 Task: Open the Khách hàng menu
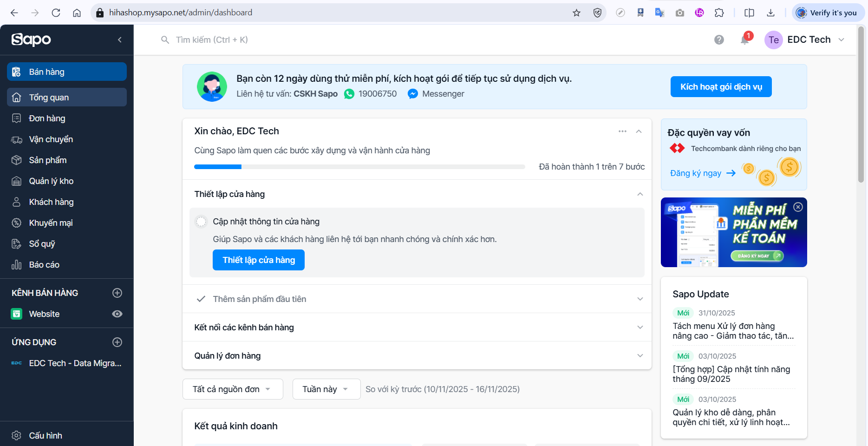67,202
